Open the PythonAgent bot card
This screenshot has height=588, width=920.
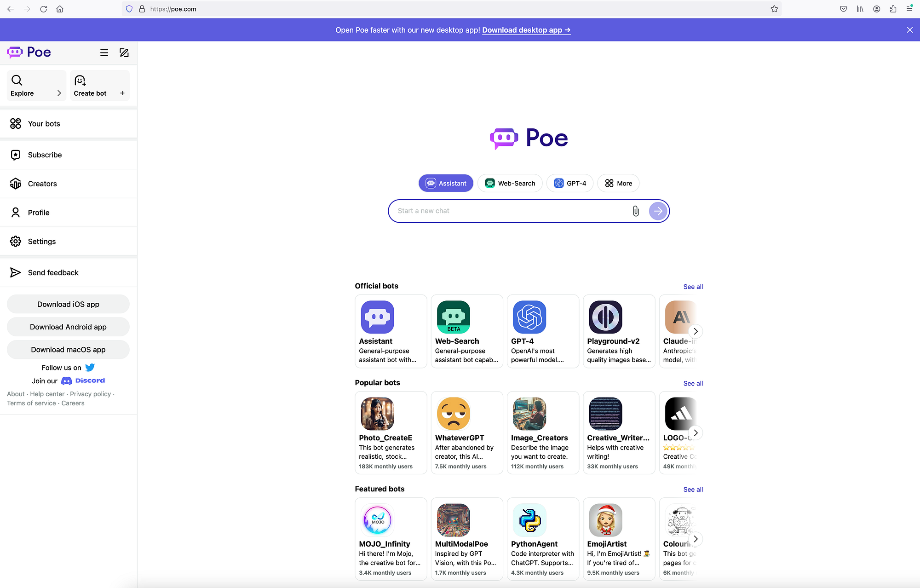click(x=543, y=539)
